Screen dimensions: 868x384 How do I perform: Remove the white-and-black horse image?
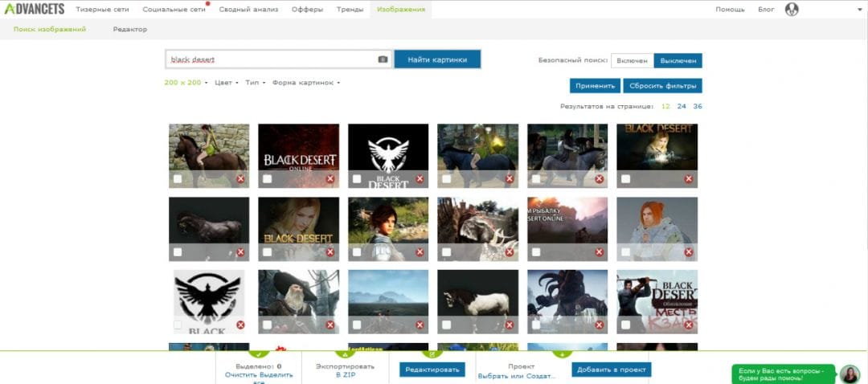click(x=510, y=325)
